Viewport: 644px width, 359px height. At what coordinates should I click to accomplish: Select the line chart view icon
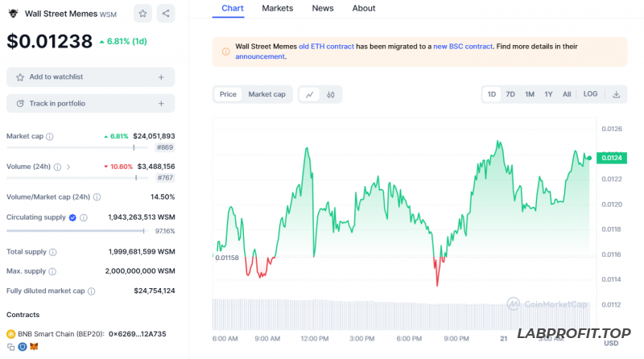tap(309, 95)
